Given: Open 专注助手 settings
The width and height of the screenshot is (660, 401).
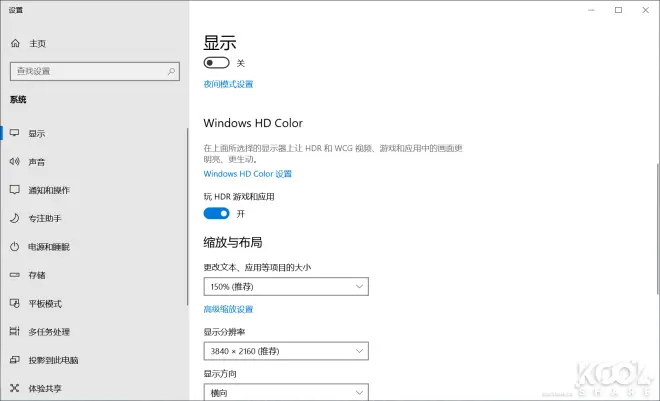Looking at the screenshot, I should tap(45, 218).
